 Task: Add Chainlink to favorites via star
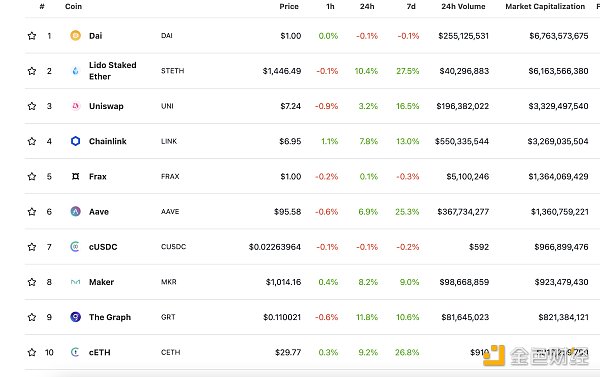(32, 141)
